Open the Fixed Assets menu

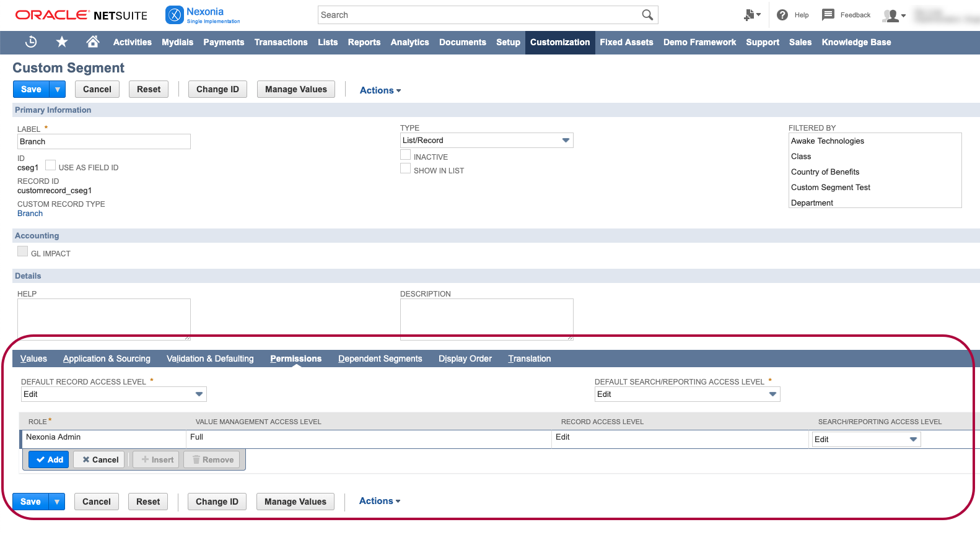626,42
